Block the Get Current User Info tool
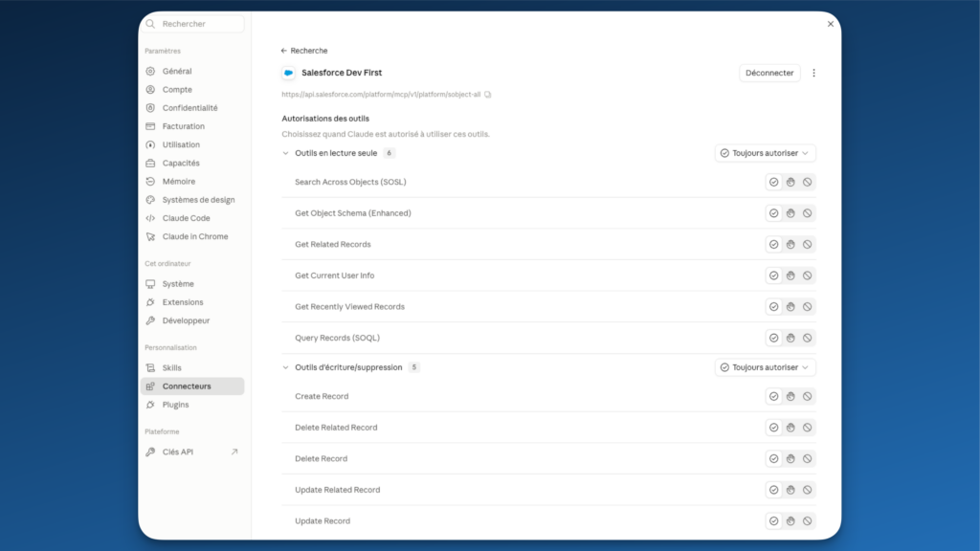This screenshot has width=980, height=551. tap(808, 275)
